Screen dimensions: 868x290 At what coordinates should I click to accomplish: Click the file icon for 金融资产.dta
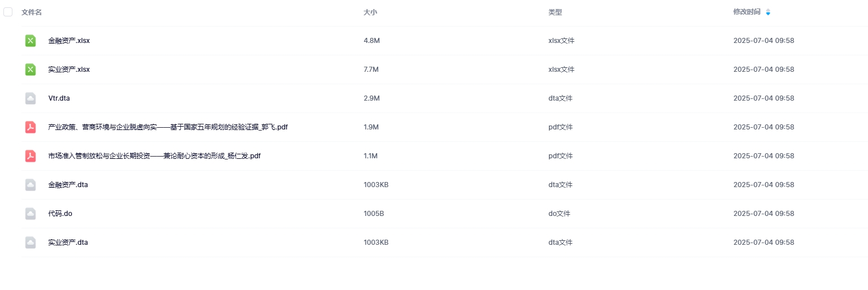point(31,185)
